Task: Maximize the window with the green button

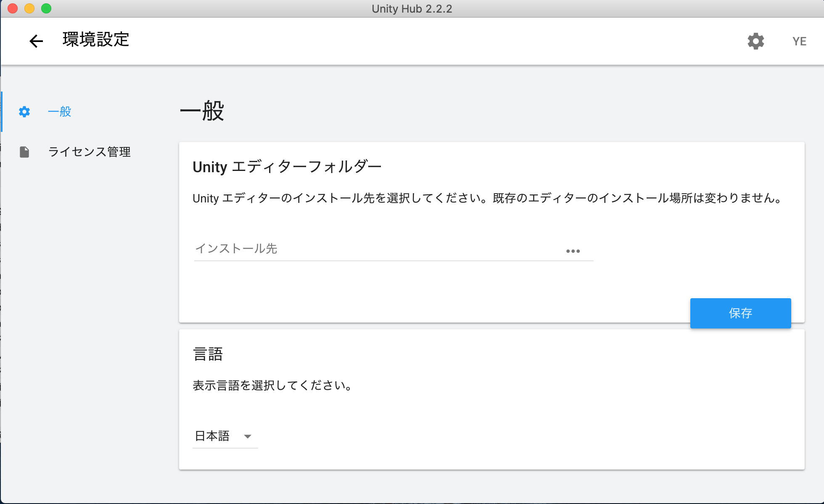Action: point(46,8)
